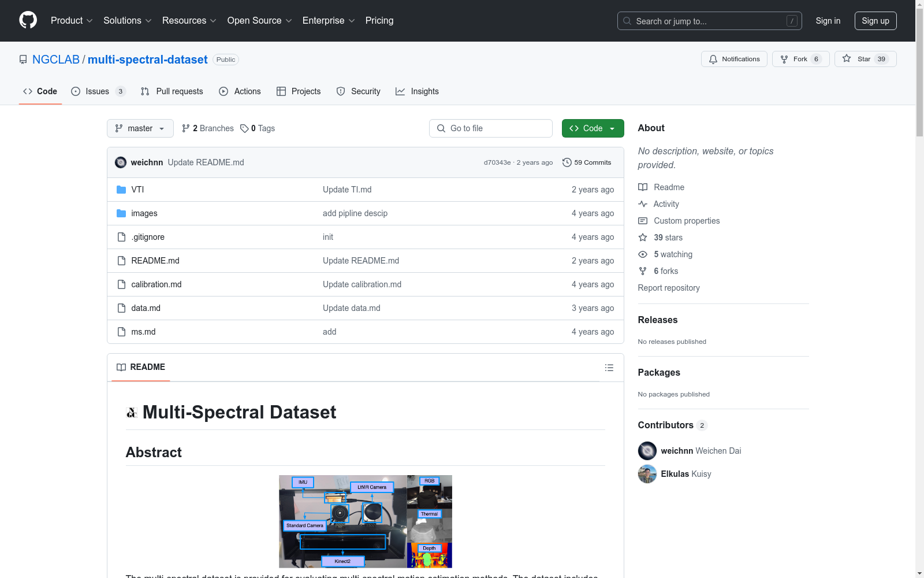Viewport: 924px width, 578px height.
Task: Click the .gitignore file icon
Action: pyautogui.click(x=121, y=237)
